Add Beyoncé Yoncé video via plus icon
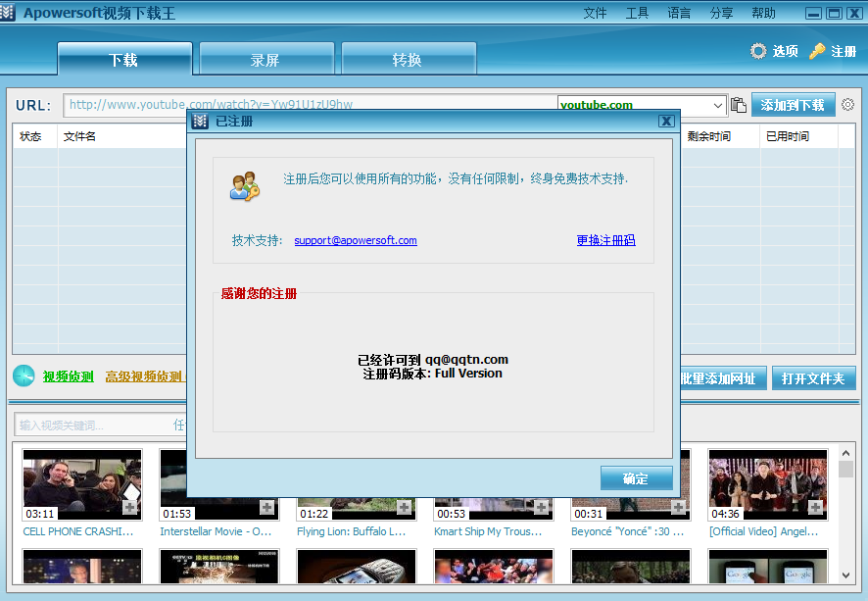Viewport: 868px width, 601px height. pyautogui.click(x=678, y=507)
